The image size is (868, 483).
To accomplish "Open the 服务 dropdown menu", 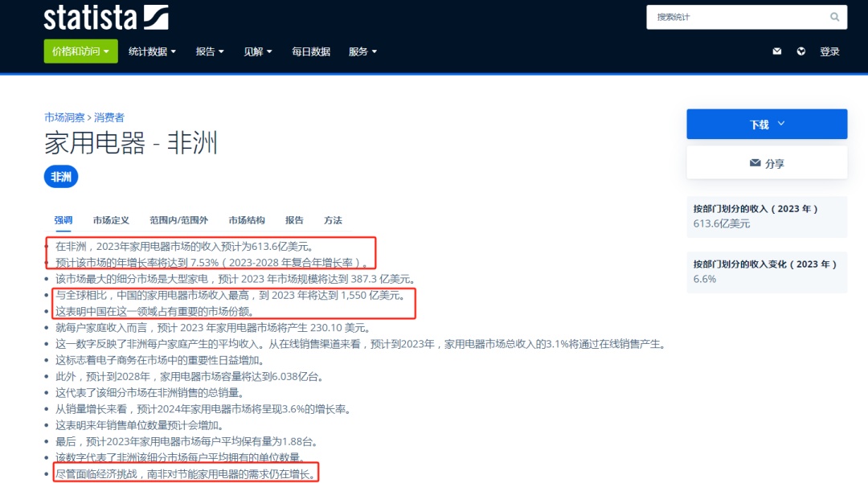I will click(x=362, y=51).
